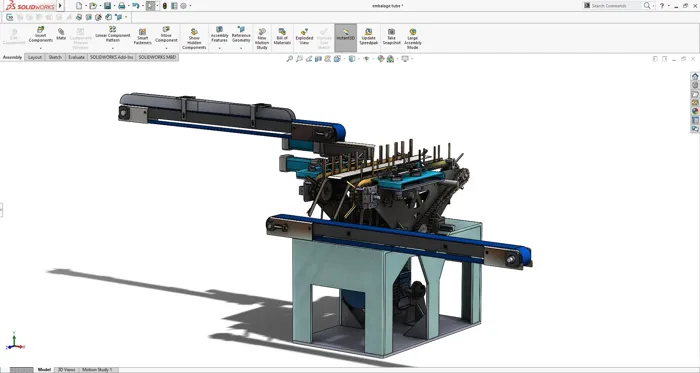This screenshot has height=373, width=700.
Task: Expand the Linear Component Pattern dropdown arrow
Action: 112,48
